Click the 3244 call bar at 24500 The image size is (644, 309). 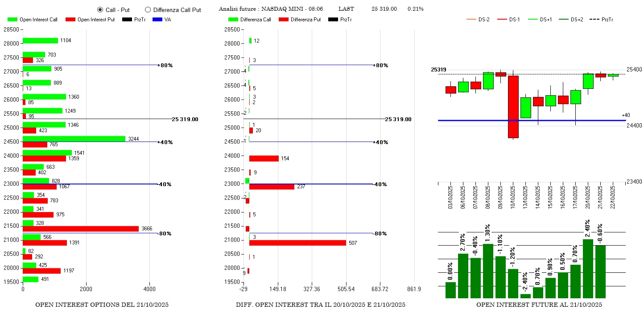[74, 139]
